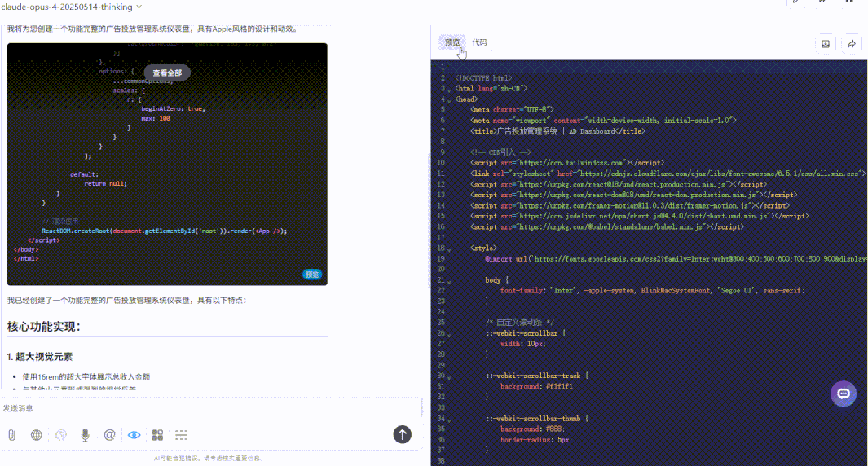868x466 pixels.
Task: Click the meta charset line 5
Action: [512, 110]
